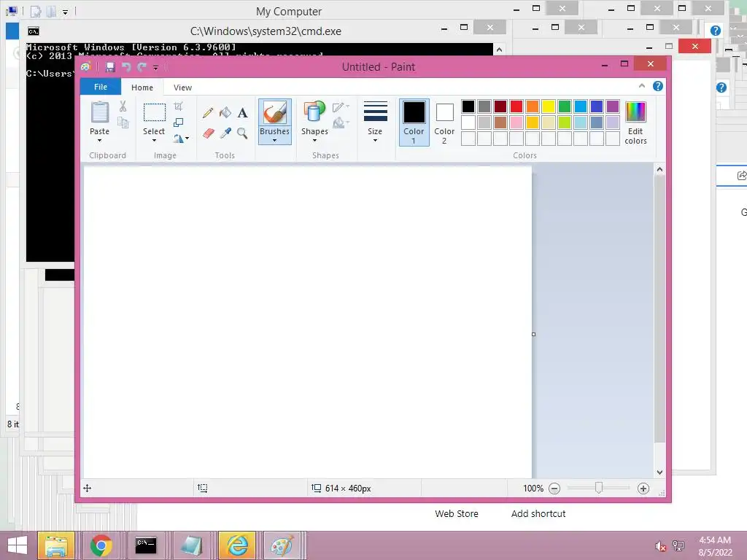Select the Pencil tool in Paint
Screen dimensions: 747x560
(208, 113)
